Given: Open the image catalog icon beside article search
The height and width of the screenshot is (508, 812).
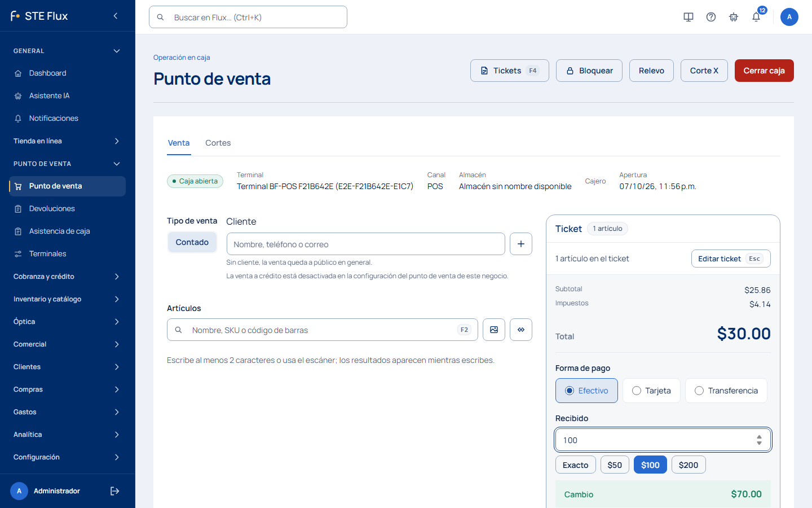Looking at the screenshot, I should [x=494, y=330].
